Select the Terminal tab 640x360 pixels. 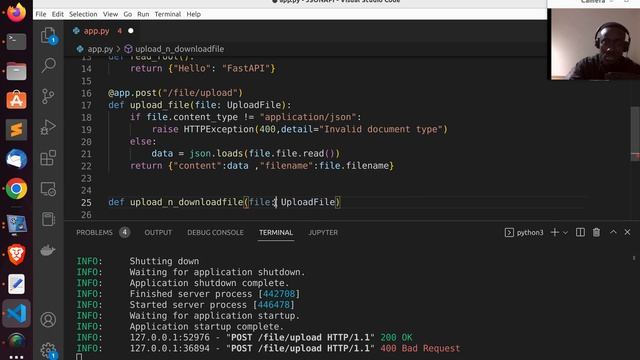(x=276, y=232)
